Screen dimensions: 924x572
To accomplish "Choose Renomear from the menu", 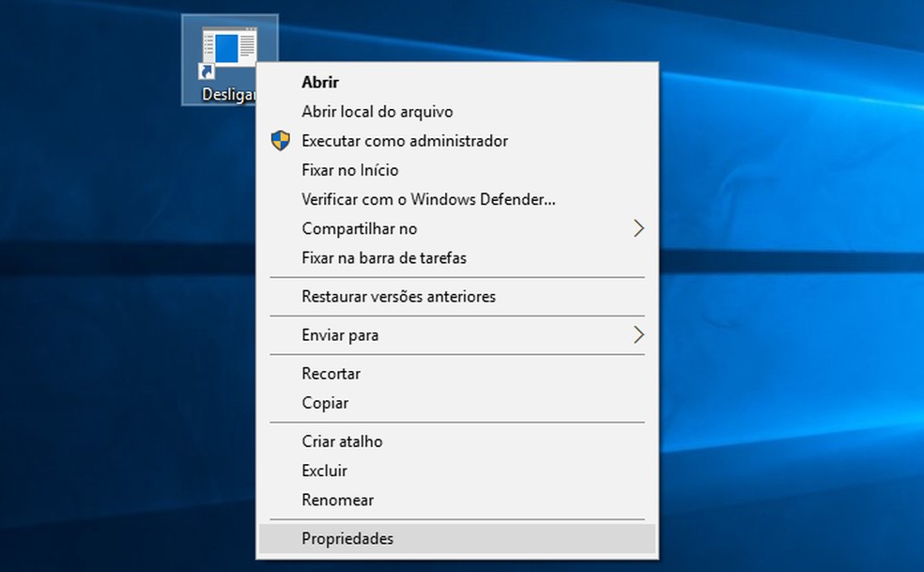I will [457, 500].
